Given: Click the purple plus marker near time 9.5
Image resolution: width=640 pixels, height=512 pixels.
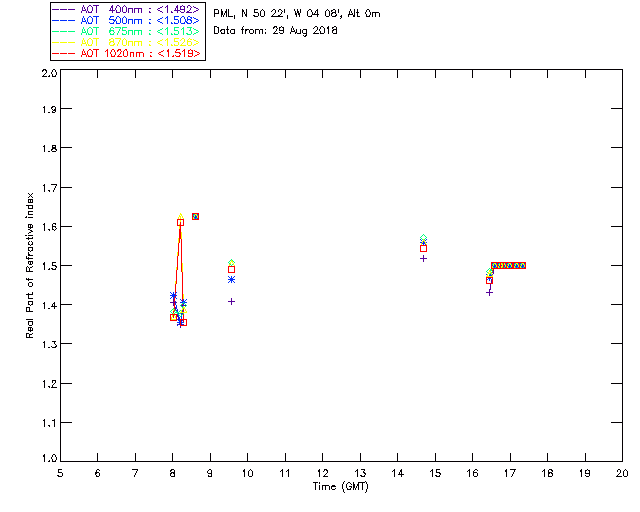Looking at the screenshot, I should pos(231,302).
